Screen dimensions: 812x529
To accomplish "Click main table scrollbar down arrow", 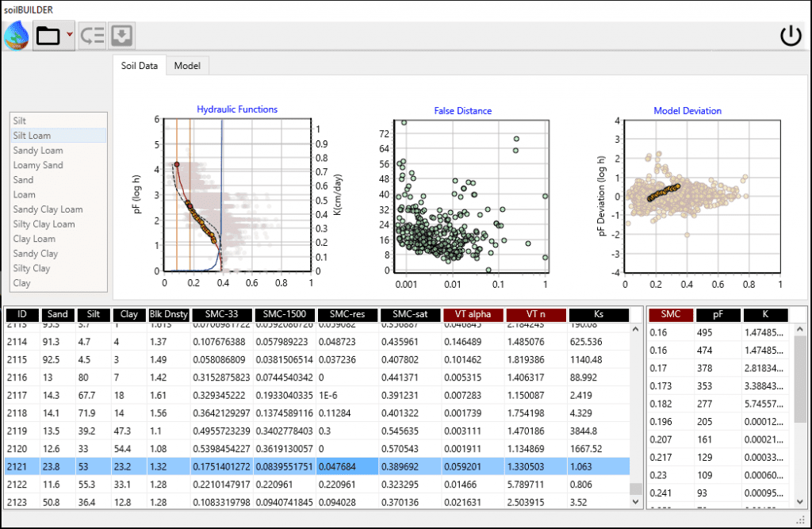I will 635,501.
